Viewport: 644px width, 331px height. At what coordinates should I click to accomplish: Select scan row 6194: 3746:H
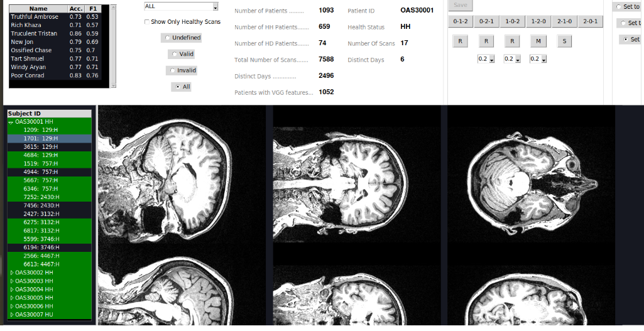49,247
